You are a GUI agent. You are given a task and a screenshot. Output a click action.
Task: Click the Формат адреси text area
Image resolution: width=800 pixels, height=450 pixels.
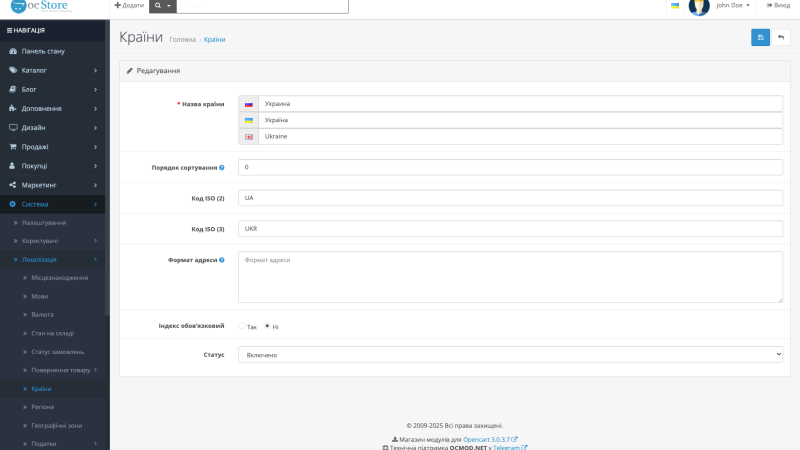tap(510, 277)
